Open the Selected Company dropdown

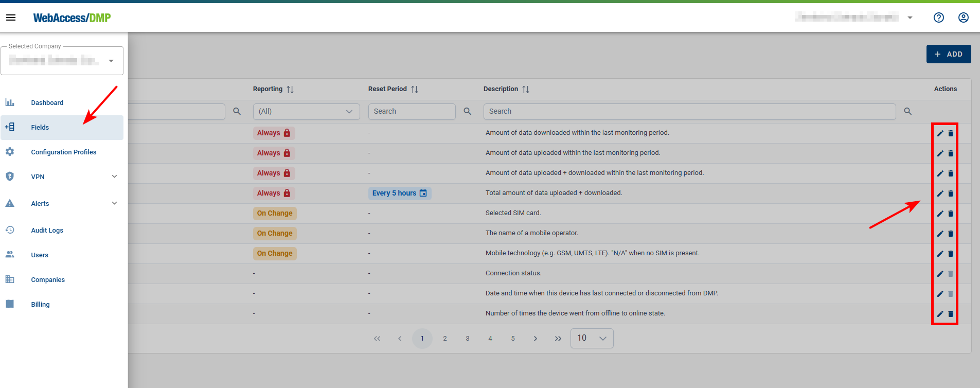(x=62, y=61)
